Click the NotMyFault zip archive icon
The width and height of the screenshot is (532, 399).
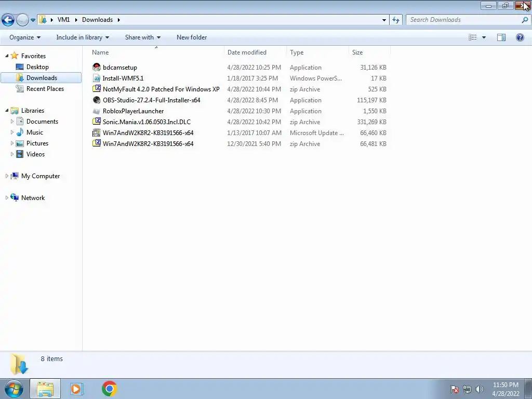97,89
